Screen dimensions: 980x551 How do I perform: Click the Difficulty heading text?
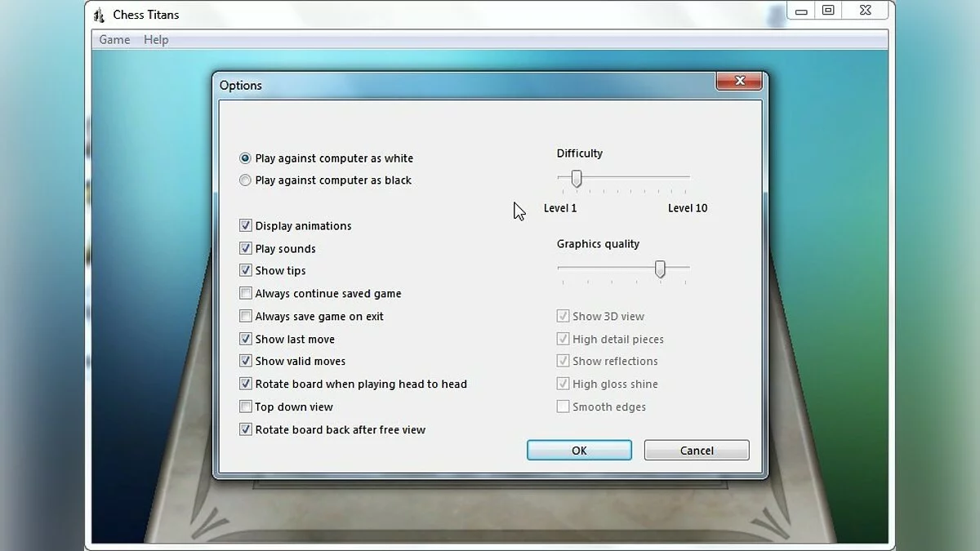[x=580, y=153]
